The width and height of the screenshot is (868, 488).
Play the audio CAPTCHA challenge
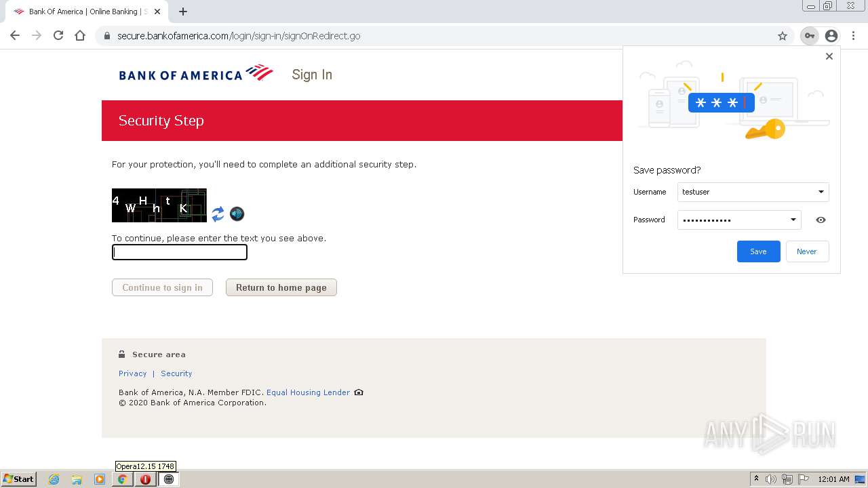[237, 214]
